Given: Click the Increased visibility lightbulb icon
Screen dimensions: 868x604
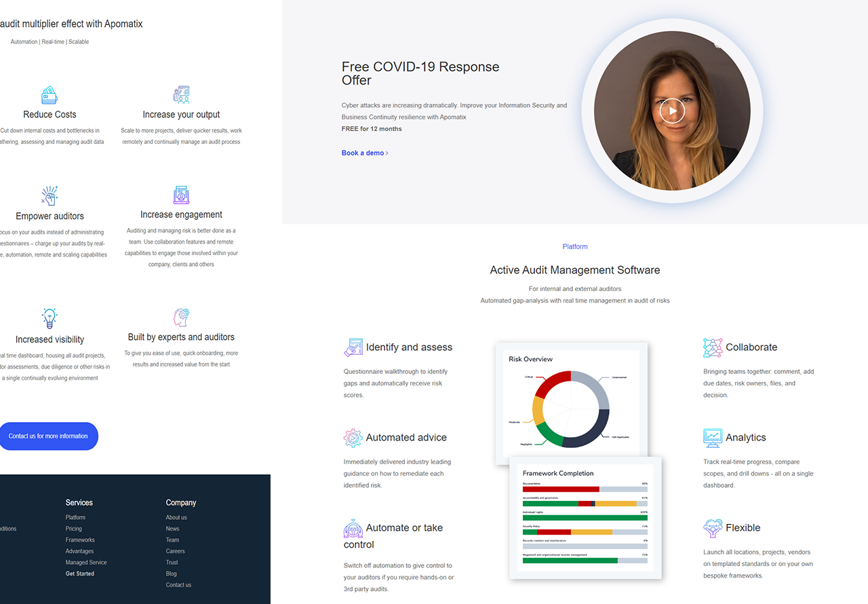Looking at the screenshot, I should 50,318.
